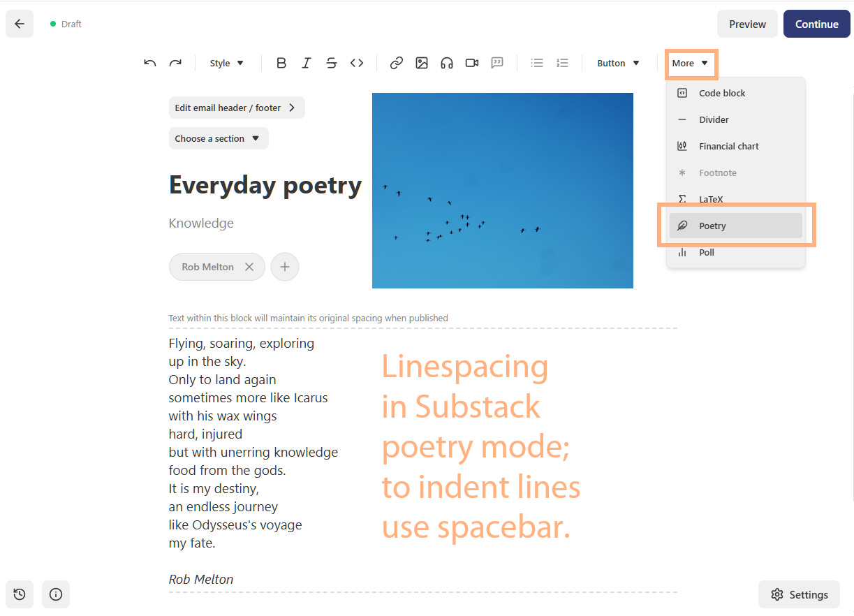The height and width of the screenshot is (616, 854).
Task: Click the Continue button
Action: 816,23
